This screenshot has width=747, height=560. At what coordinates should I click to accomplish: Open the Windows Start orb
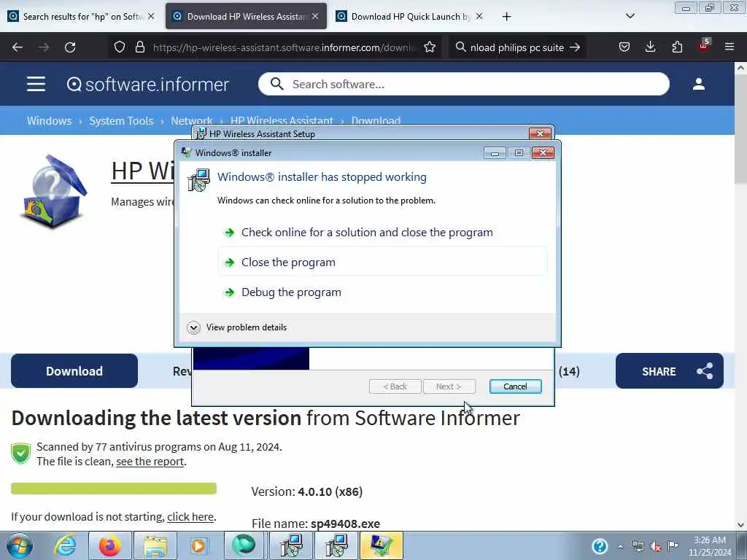tap(19, 546)
